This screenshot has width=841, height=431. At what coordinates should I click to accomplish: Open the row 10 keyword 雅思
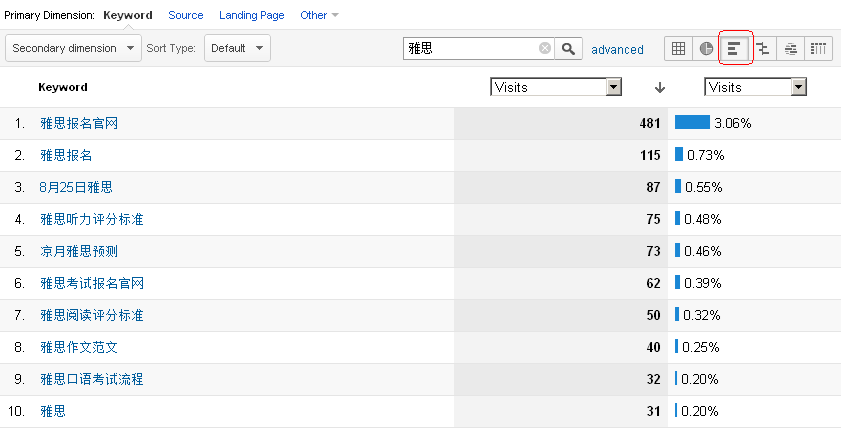(53, 411)
